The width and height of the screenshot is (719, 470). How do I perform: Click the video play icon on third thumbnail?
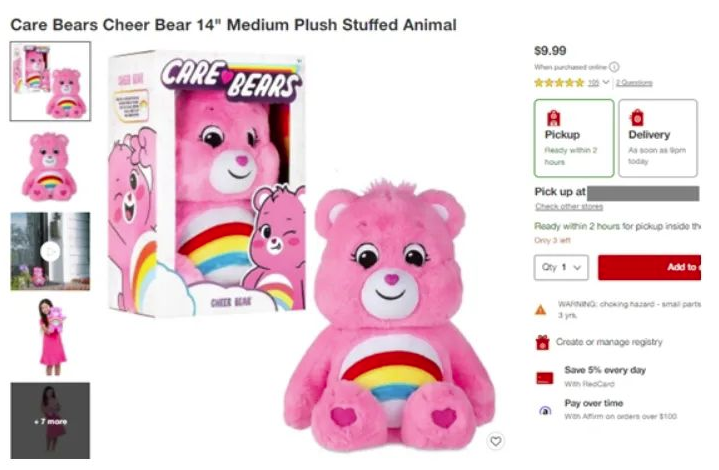[x=51, y=251]
